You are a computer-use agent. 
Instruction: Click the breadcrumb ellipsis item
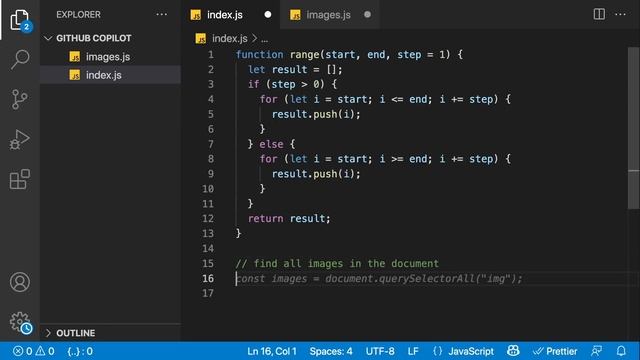pos(264,39)
